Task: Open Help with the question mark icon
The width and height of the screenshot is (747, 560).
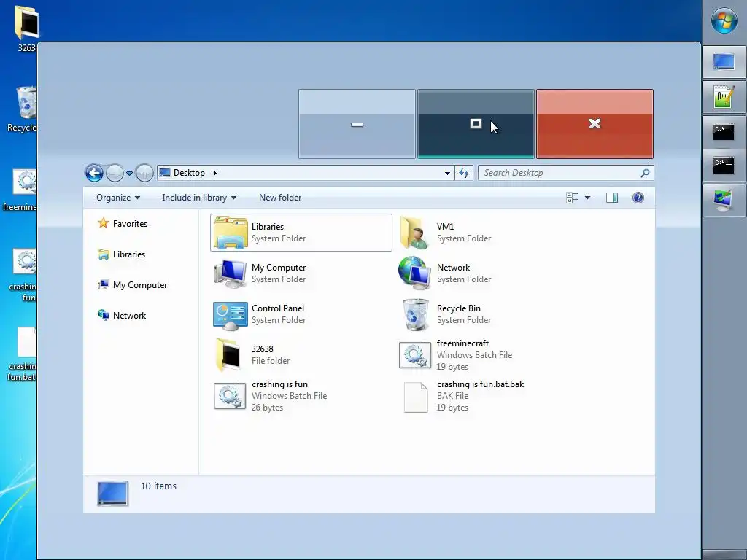Action: point(638,198)
